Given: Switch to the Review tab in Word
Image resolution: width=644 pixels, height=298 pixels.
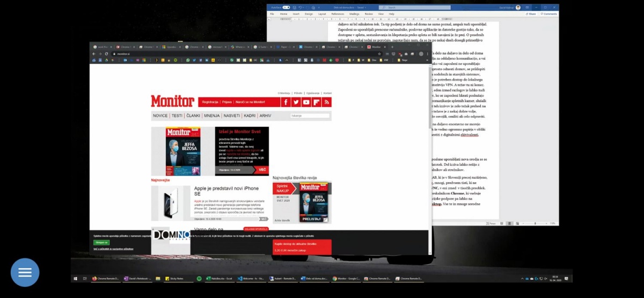Looking at the screenshot, I should click(x=369, y=13).
